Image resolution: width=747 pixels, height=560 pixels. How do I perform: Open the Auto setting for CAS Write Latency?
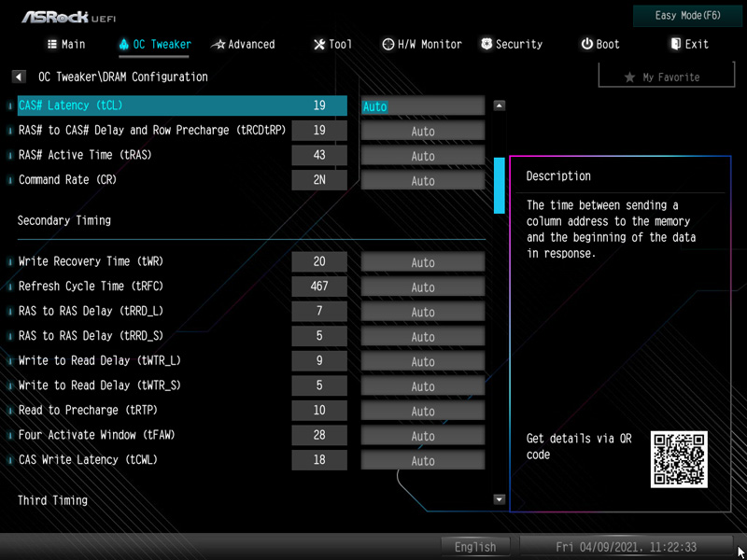pyautogui.click(x=423, y=460)
